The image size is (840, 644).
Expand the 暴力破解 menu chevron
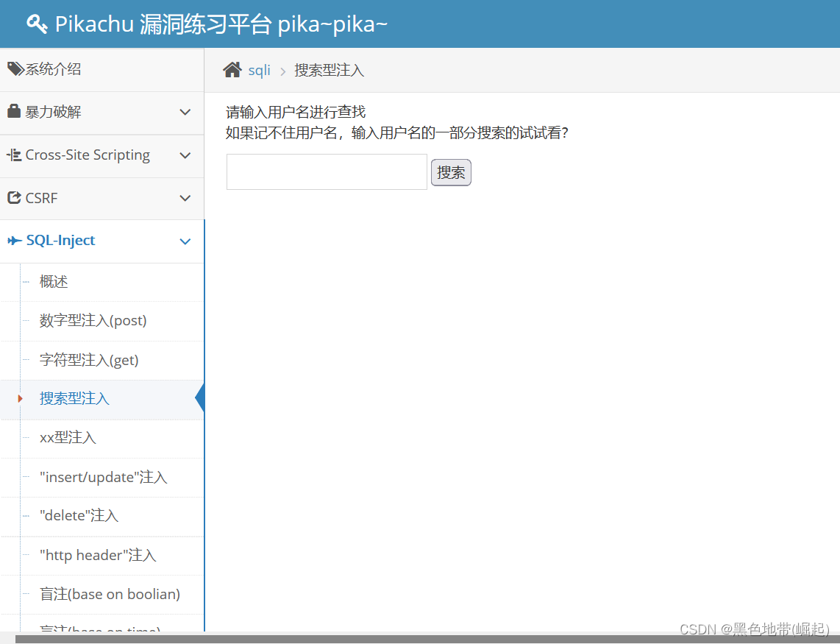185,112
